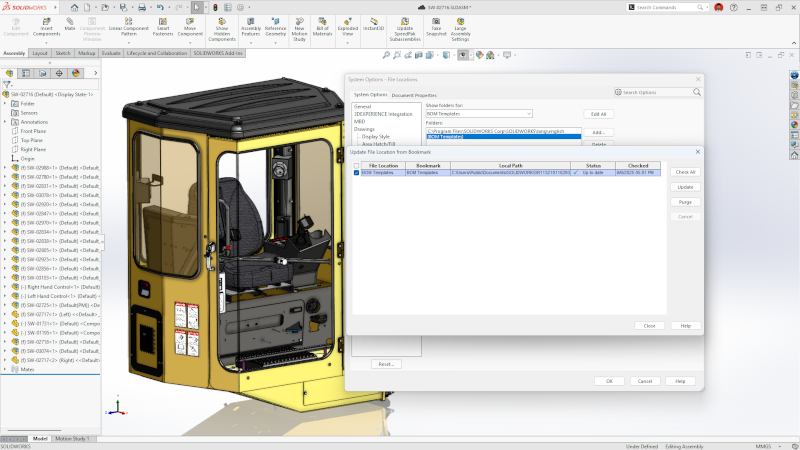The image size is (800, 450).
Task: Select the Mate tool
Action: tap(70, 22)
